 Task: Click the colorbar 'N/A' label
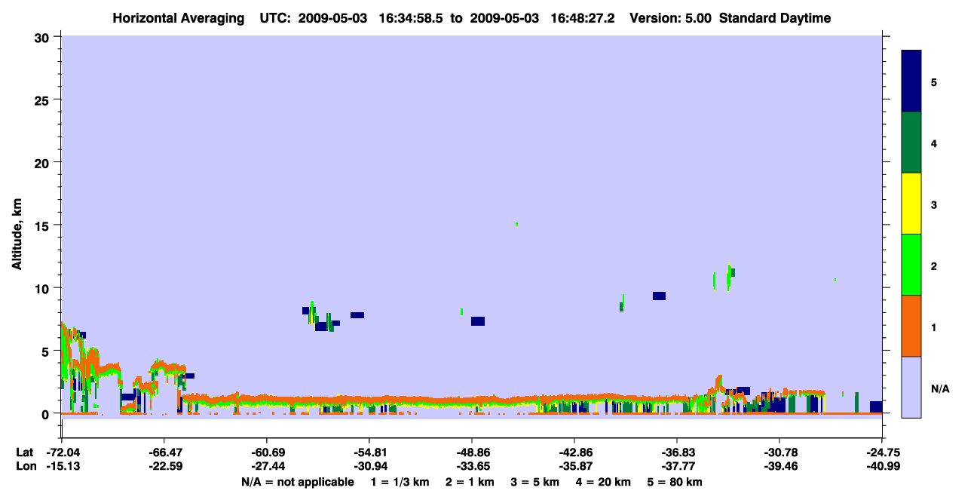tap(940, 388)
